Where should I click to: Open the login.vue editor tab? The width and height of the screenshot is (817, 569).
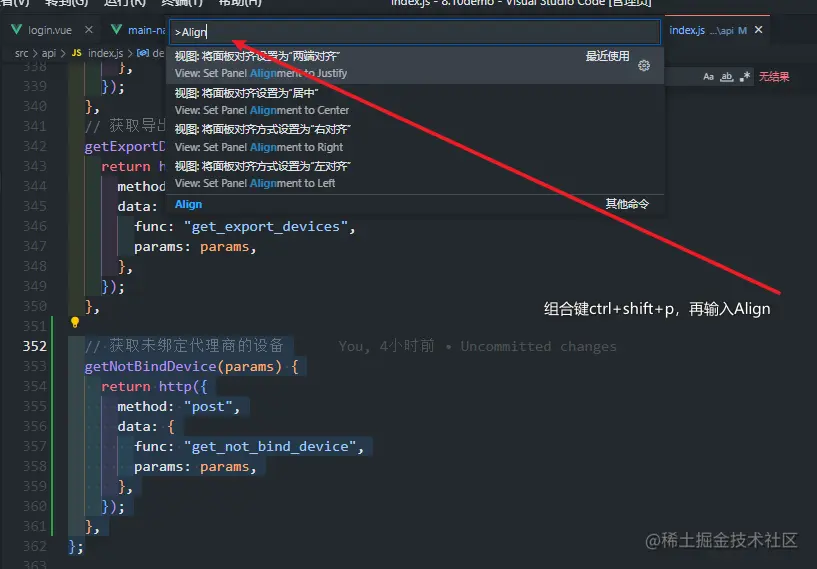click(50, 30)
